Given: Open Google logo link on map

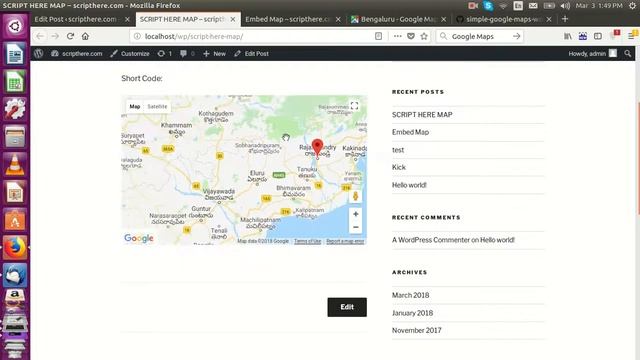Looking at the screenshot, I should click(x=139, y=238).
